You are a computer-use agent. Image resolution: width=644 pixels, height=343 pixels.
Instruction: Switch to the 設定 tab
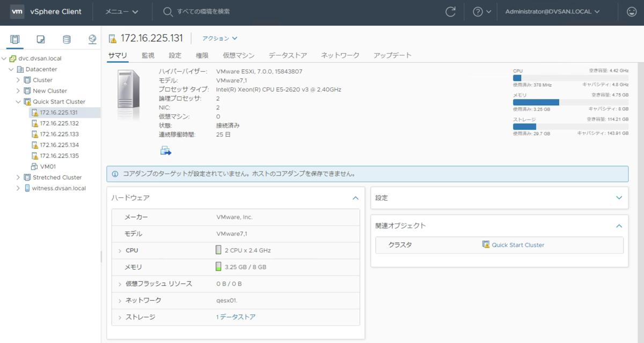coord(175,55)
